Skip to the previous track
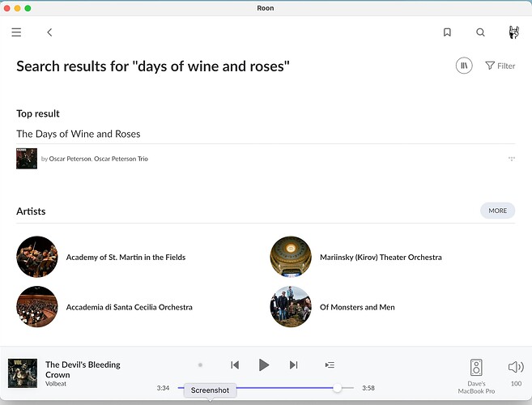 pyautogui.click(x=235, y=365)
